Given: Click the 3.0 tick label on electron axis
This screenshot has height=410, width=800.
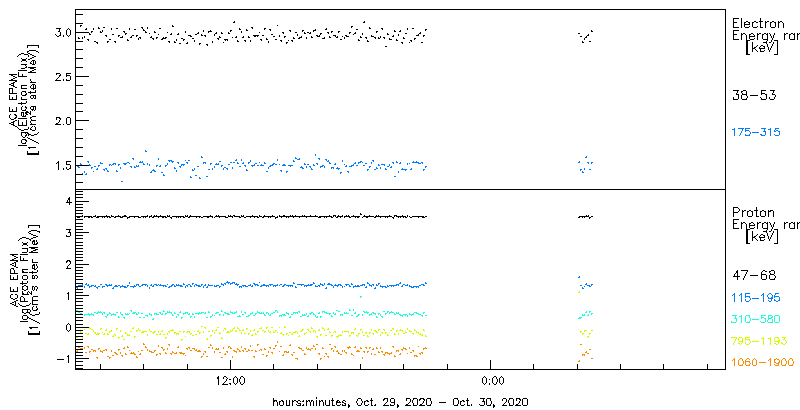Looking at the screenshot, I should [62, 33].
